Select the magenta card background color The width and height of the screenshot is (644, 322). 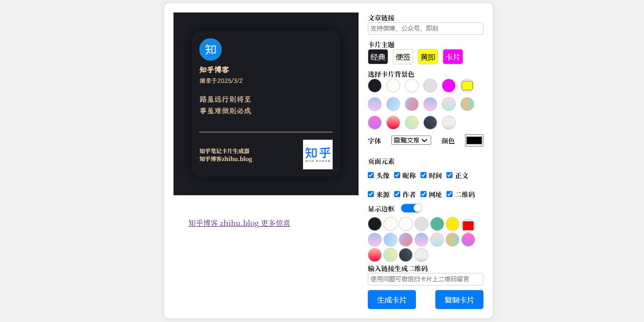coord(448,86)
